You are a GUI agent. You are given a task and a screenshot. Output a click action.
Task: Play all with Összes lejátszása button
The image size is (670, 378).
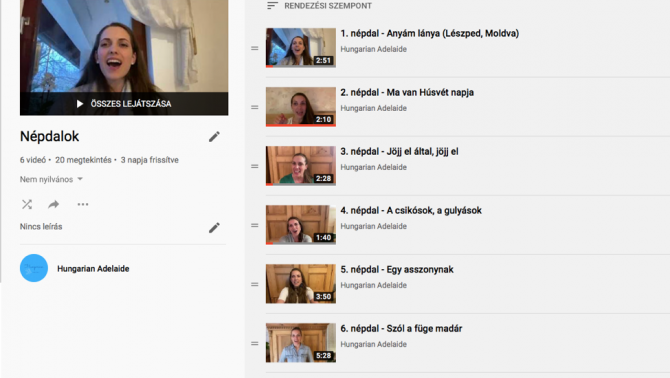tap(124, 104)
